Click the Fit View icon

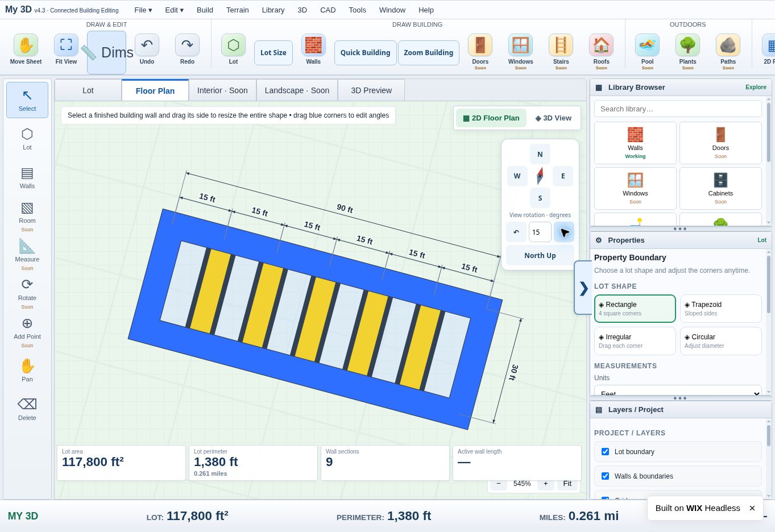coord(66,45)
